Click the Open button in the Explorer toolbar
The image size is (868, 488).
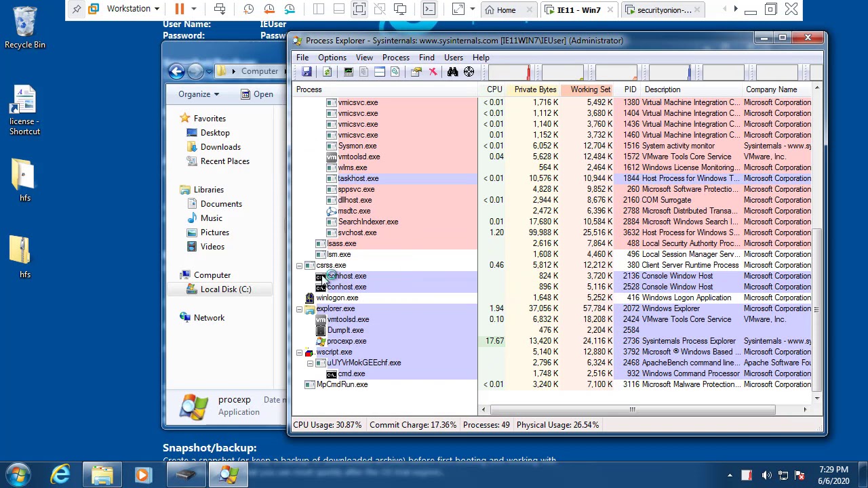click(257, 94)
